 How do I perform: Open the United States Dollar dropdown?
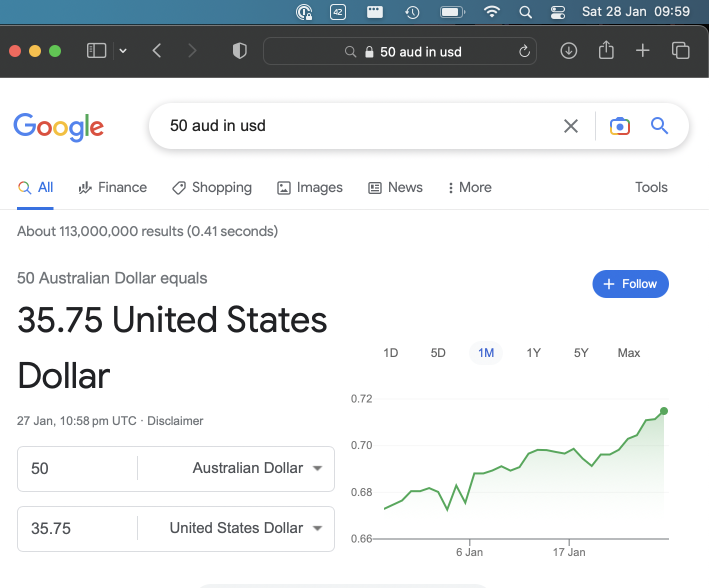coord(317,528)
